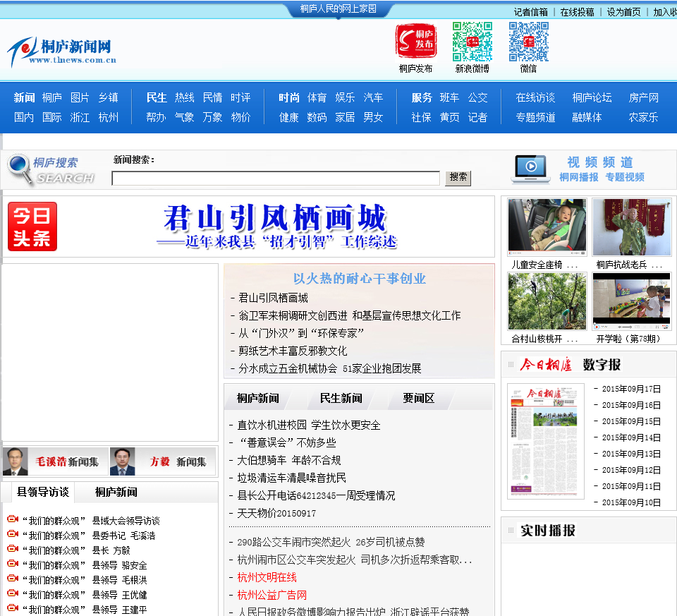Viewport: 677px width, 616px height.
Task: Switch to 桐庐新闻 tab in center panel
Action: 258,398
